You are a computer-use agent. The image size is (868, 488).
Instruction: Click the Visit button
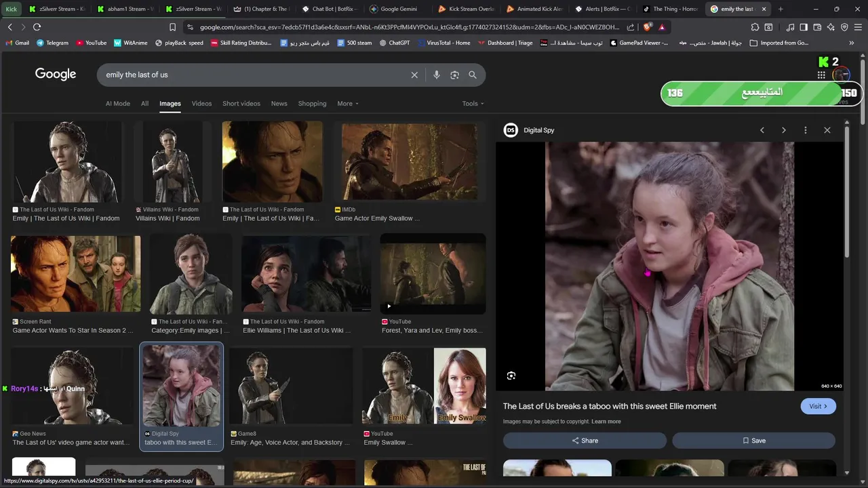(818, 406)
